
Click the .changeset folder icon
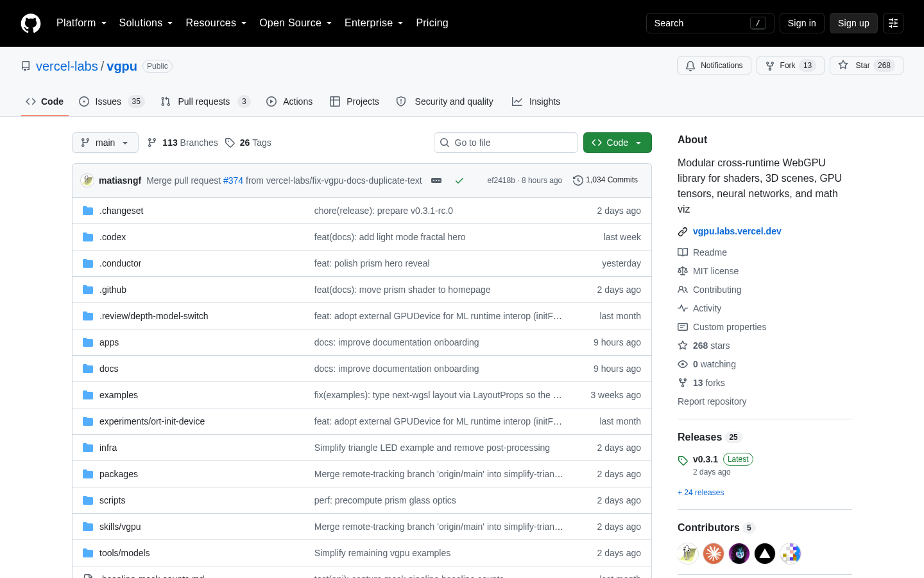coord(88,211)
